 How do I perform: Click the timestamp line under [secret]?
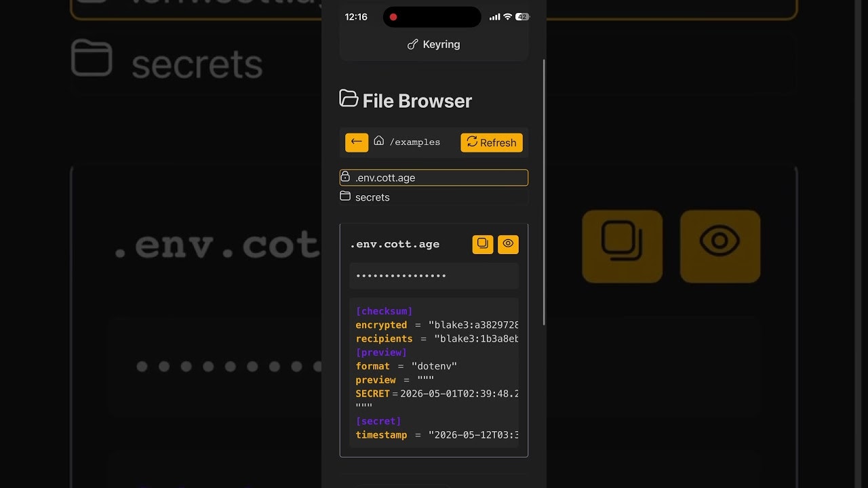[437, 435]
